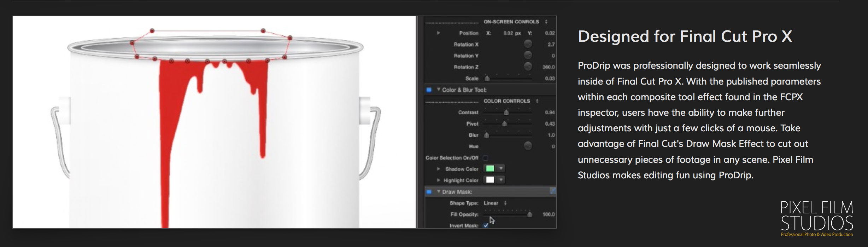
Task: Click the Rotation X dial
Action: [528, 44]
